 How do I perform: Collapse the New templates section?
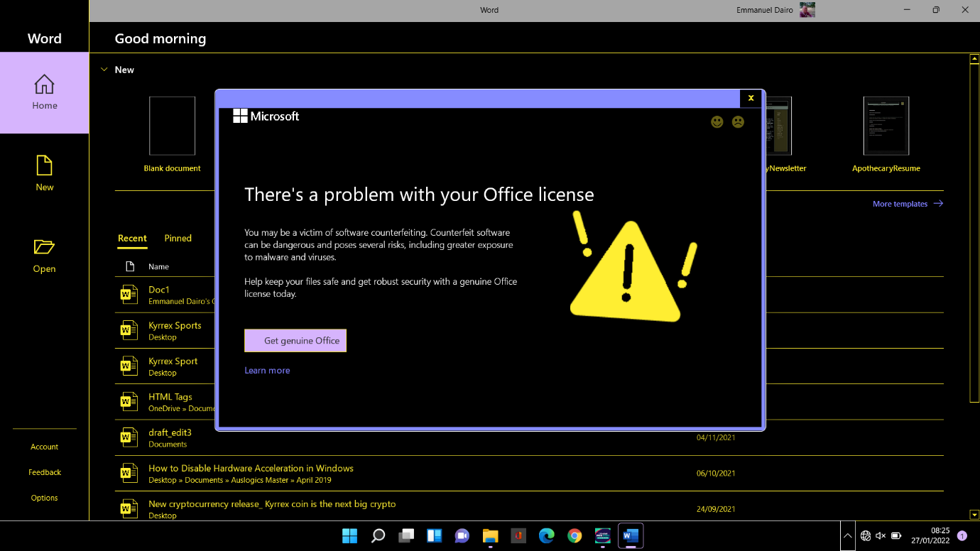click(x=104, y=70)
